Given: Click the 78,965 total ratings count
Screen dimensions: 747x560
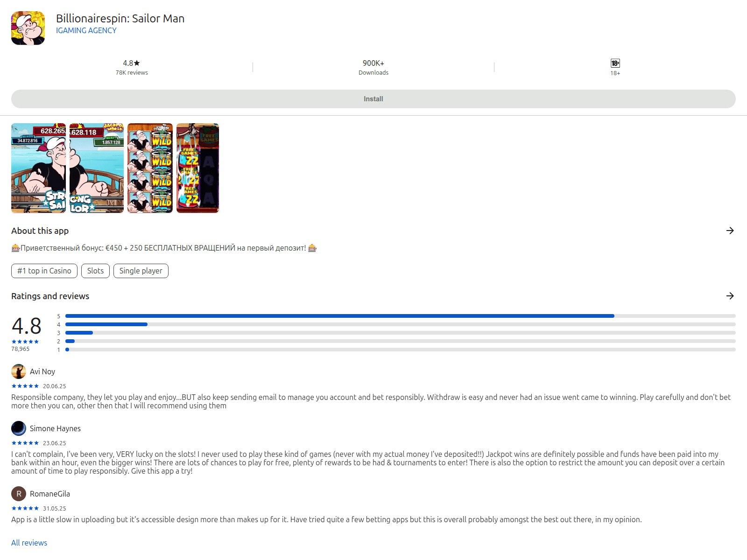Looking at the screenshot, I should click(x=21, y=349).
